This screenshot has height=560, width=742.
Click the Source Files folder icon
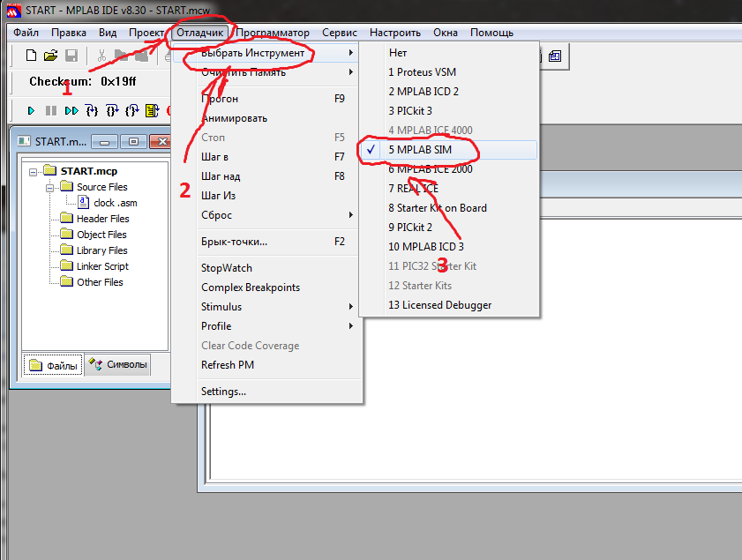click(67, 186)
